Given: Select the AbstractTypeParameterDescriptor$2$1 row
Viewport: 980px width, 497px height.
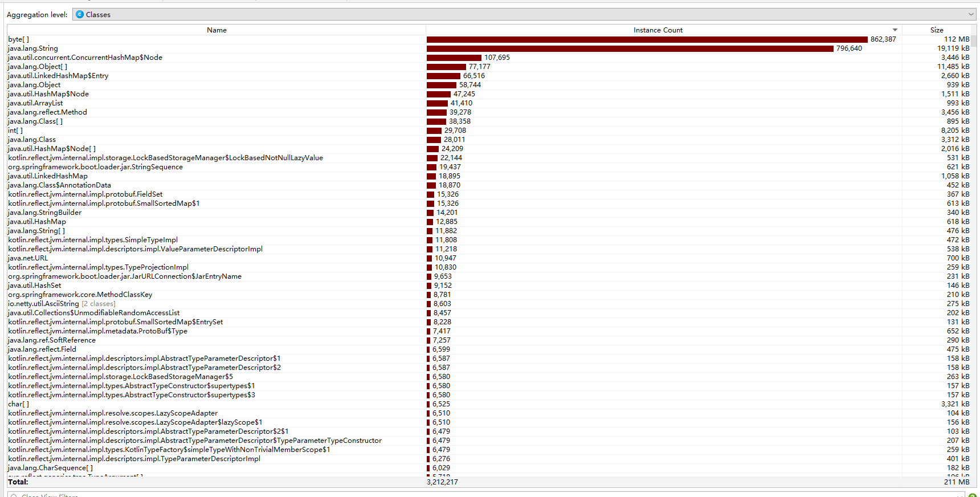Looking at the screenshot, I should [489, 431].
